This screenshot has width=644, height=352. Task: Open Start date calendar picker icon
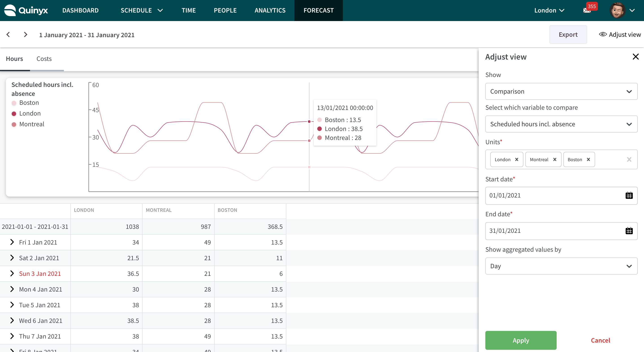pos(629,195)
